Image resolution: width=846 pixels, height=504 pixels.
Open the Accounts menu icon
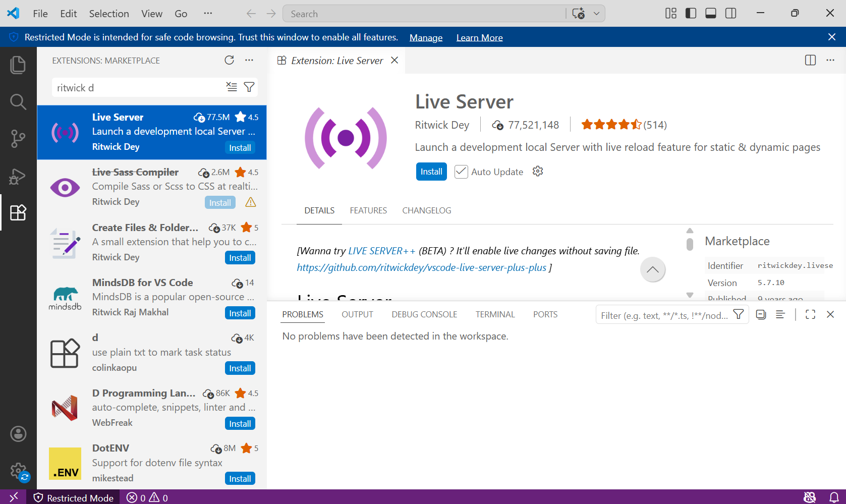point(18,434)
